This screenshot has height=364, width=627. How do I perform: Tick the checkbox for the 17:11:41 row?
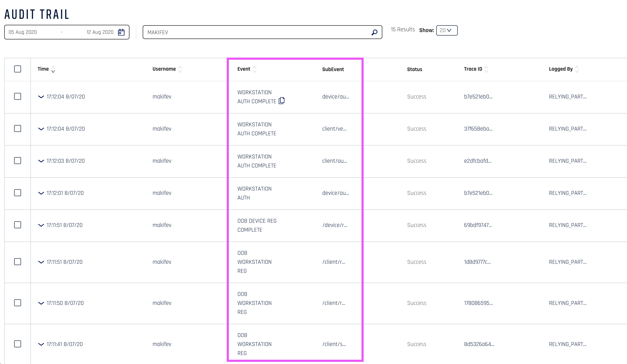tap(17, 344)
